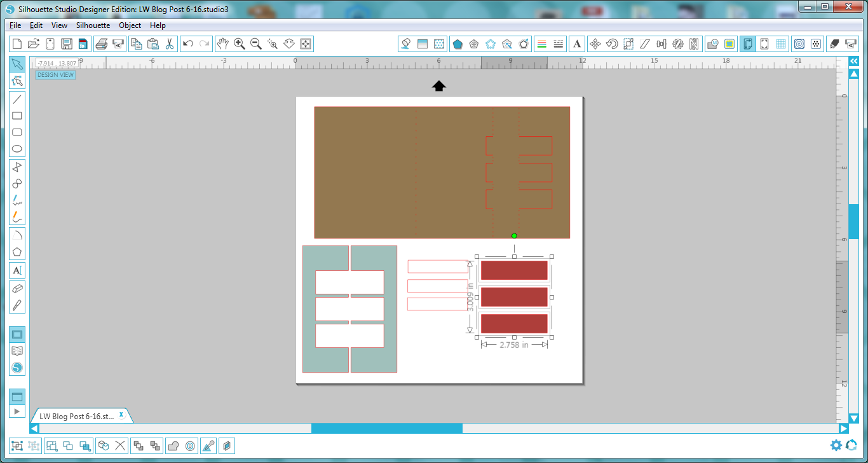Select the Point Editing tool
Screen dimensions: 868x463
click(17, 80)
